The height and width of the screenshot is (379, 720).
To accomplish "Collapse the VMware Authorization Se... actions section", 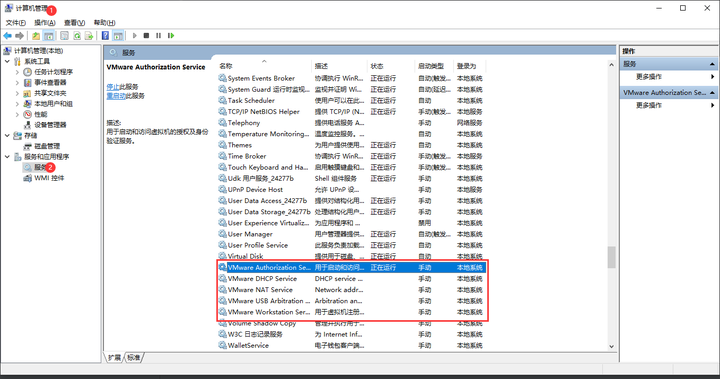I will [x=712, y=92].
